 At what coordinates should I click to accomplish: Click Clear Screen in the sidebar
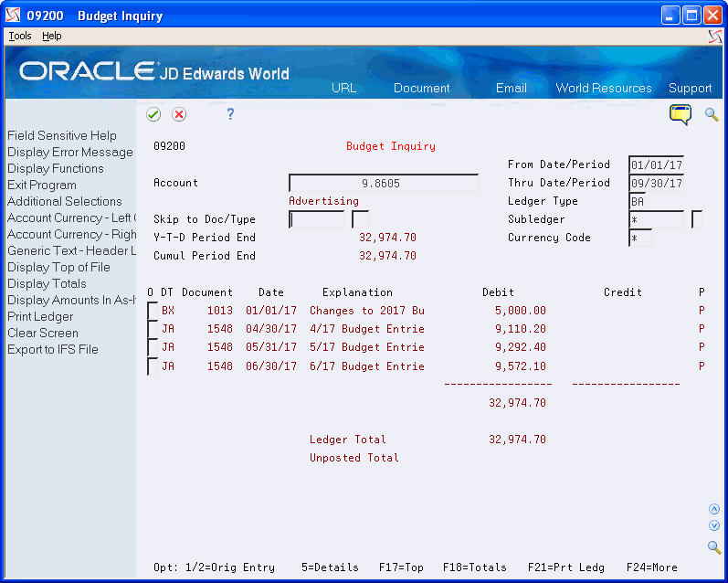click(43, 333)
